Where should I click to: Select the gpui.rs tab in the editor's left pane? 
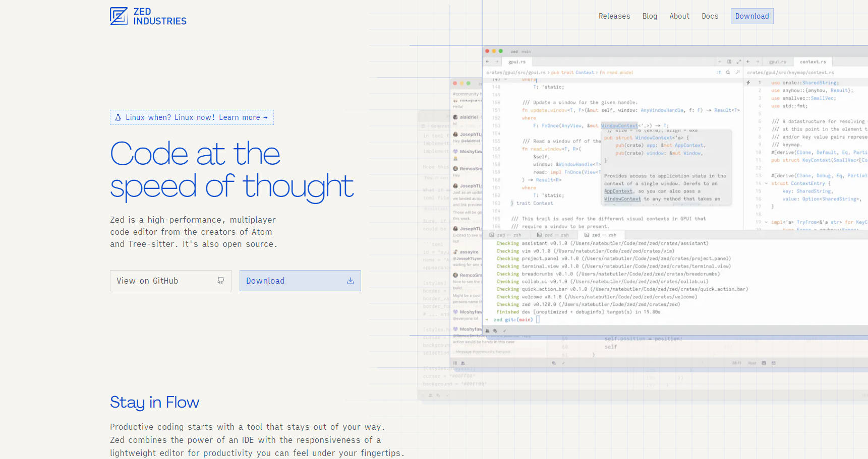[517, 62]
